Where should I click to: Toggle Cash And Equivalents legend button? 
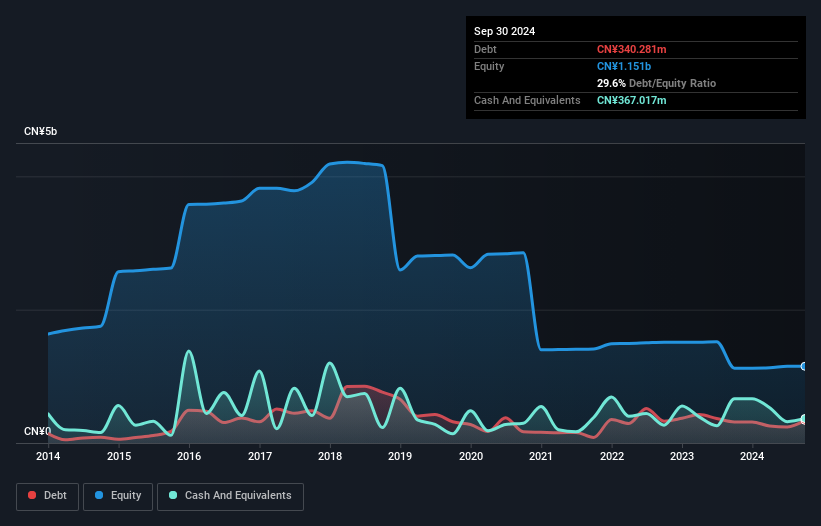pyautogui.click(x=230, y=496)
